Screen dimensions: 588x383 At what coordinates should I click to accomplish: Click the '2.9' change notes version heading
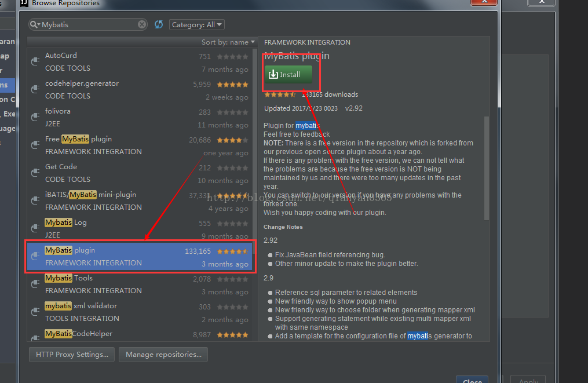click(268, 278)
